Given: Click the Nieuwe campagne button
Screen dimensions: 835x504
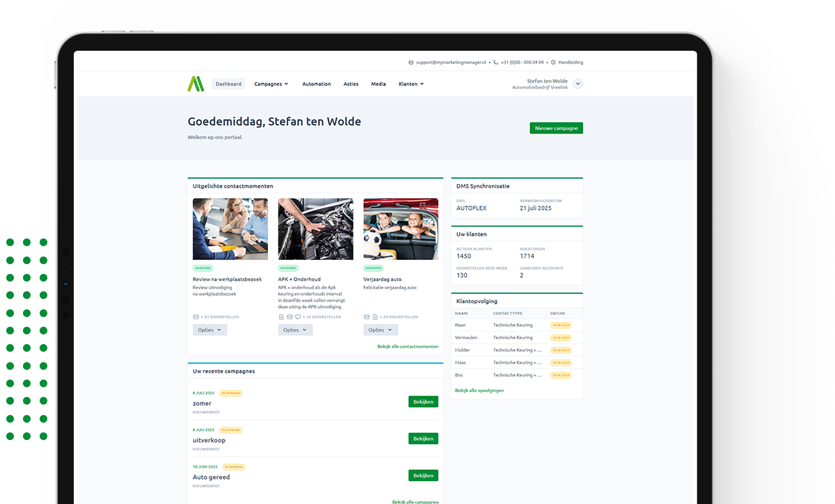Looking at the screenshot, I should tap(556, 128).
